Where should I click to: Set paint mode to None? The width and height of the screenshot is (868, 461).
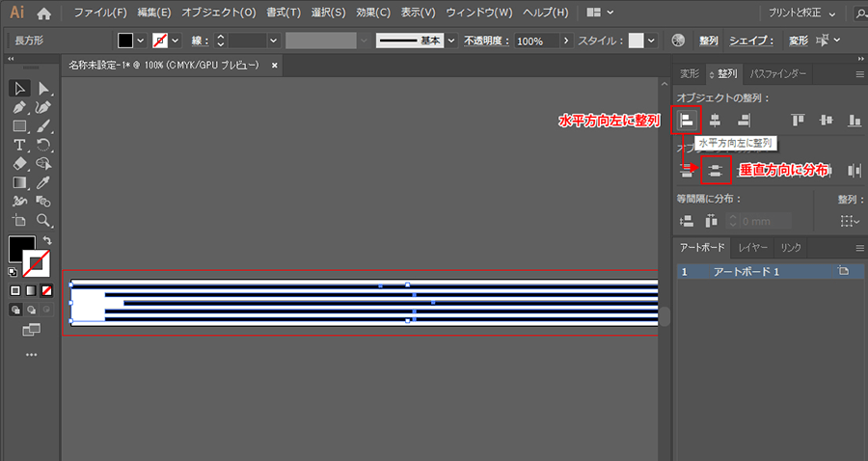tap(46, 290)
